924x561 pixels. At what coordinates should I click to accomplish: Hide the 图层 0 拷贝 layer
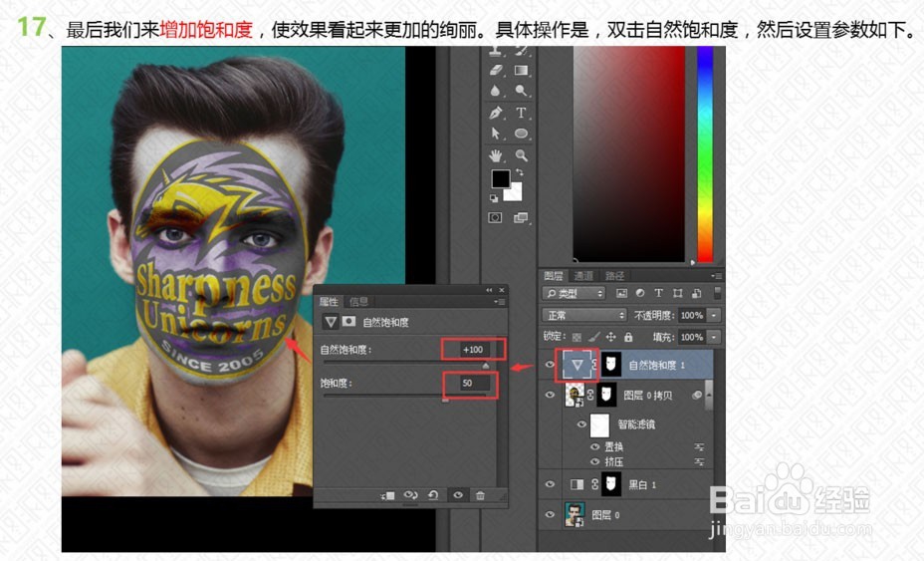(550, 395)
